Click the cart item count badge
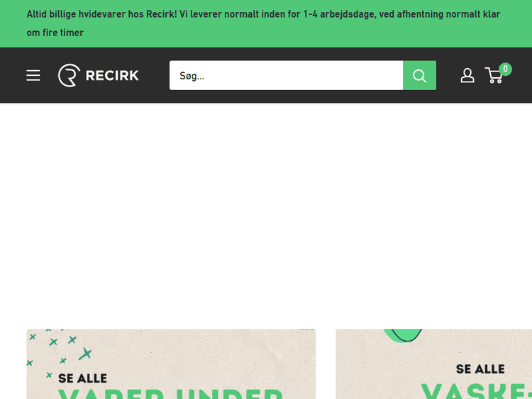The height and width of the screenshot is (399, 532). tap(505, 69)
